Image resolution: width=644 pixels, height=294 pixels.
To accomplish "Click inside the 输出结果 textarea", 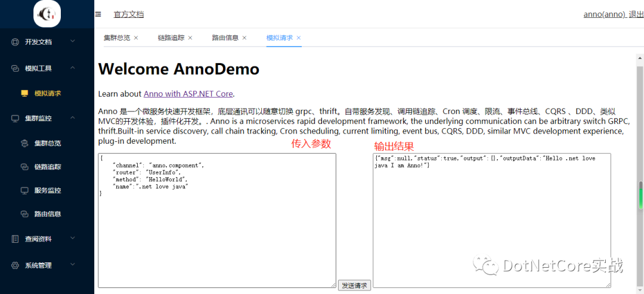I will coord(491,221).
